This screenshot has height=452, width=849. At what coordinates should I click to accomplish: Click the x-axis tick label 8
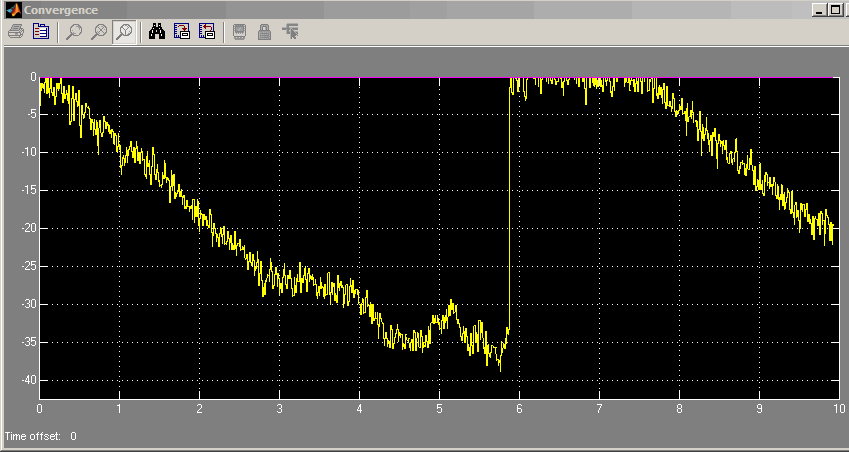679,409
